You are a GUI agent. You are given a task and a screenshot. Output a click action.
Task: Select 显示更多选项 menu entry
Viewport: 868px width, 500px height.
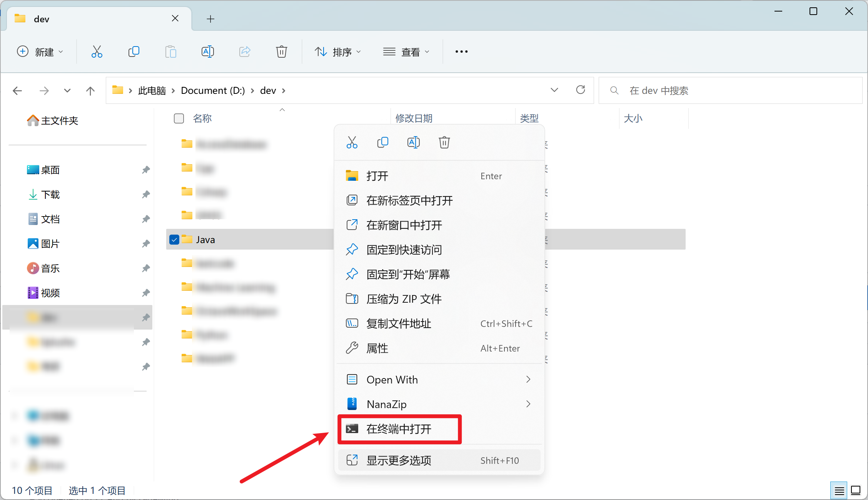tap(439, 460)
